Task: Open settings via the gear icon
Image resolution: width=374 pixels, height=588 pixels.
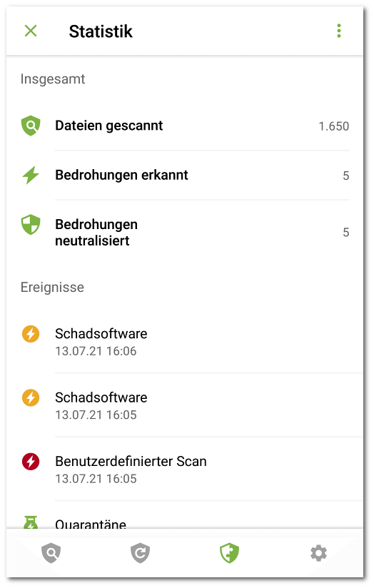Action: [x=318, y=553]
